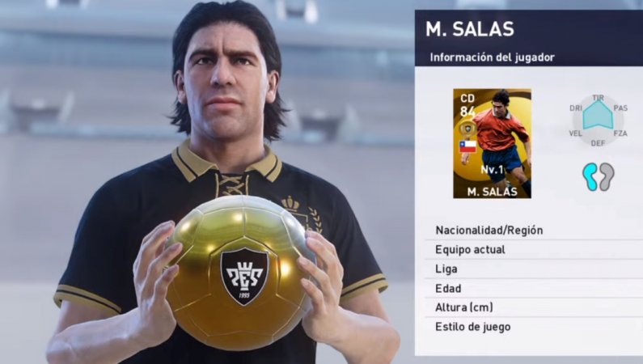Click the crown emblem on the shirt
The image size is (643, 364).
pos(290,204)
